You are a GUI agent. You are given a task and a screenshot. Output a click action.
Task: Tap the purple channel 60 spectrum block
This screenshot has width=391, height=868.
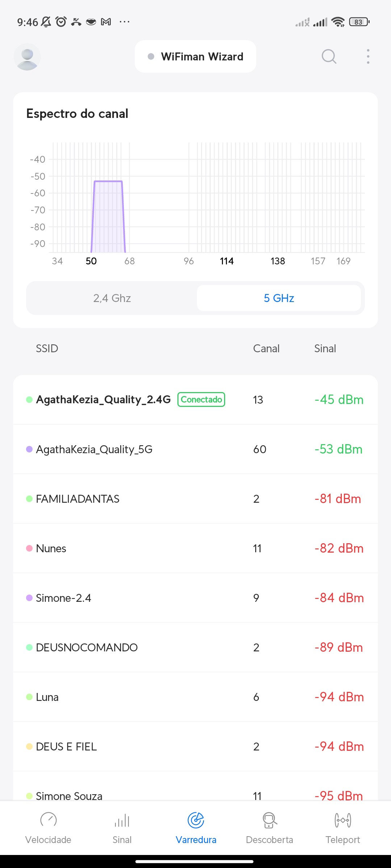(108, 217)
